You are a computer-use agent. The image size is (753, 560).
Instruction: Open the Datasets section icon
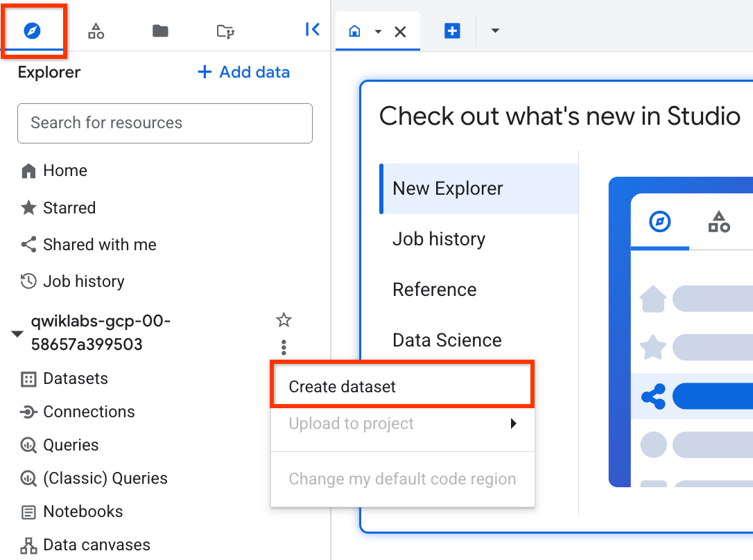pos(76,378)
